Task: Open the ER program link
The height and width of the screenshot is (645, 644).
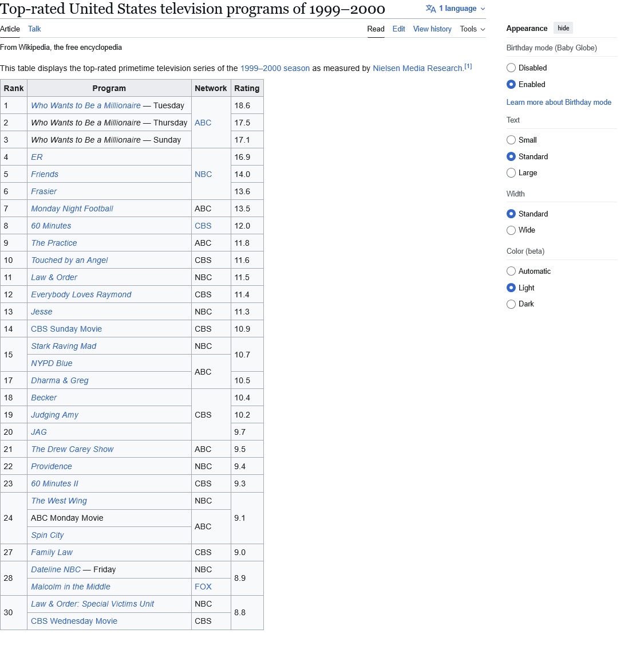Action: coord(37,157)
